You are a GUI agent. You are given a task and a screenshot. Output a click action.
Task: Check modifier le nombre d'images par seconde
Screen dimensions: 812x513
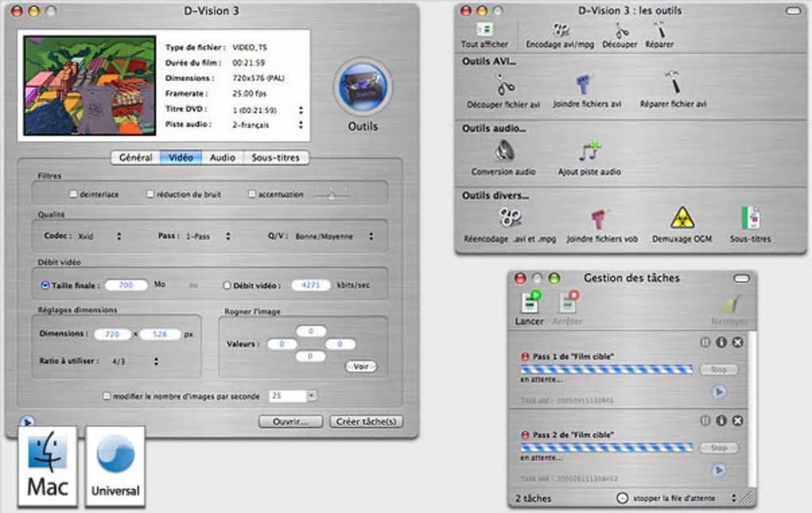106,396
